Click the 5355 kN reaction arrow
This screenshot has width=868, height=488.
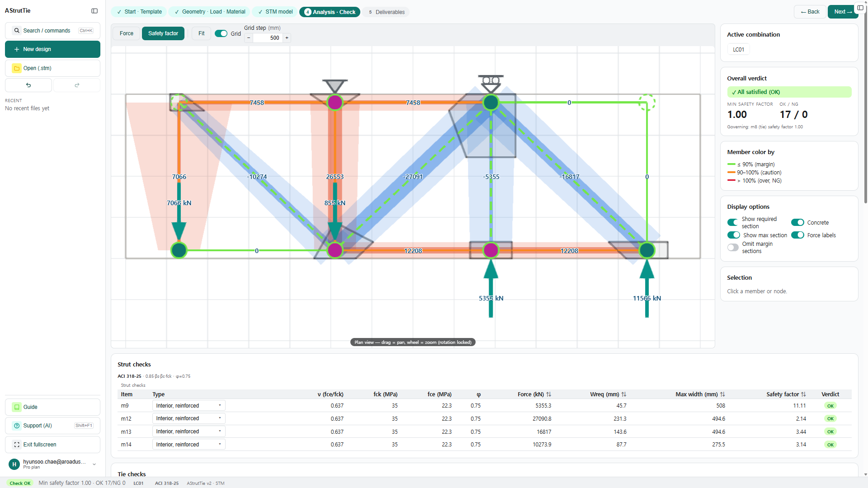[x=491, y=289]
